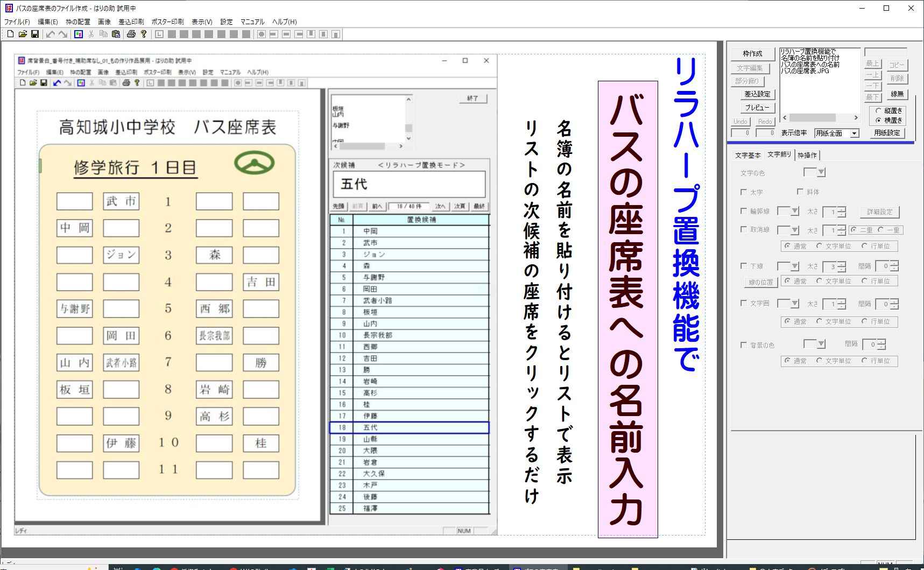Open the 枠の配置 menu

coord(78,22)
